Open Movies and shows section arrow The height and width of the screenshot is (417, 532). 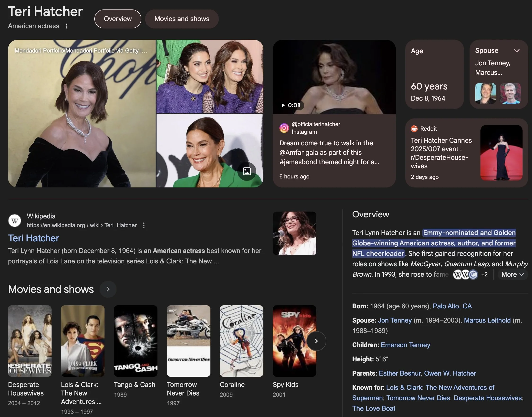coord(108,289)
